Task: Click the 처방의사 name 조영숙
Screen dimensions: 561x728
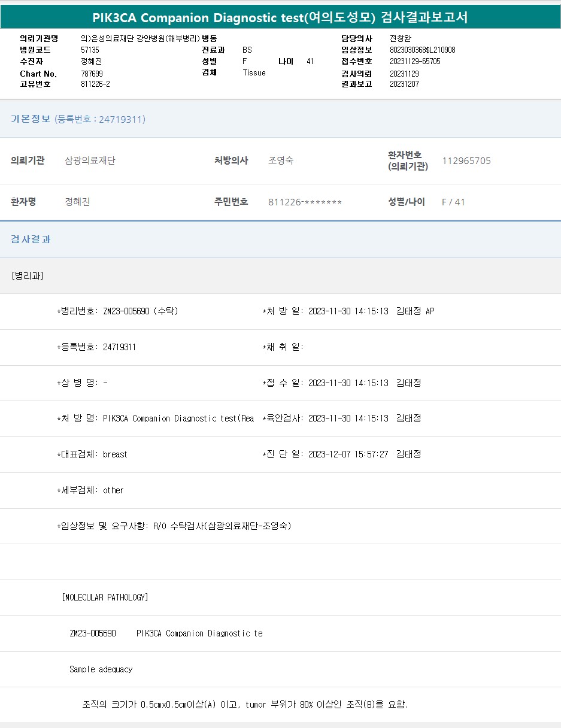Action: [281, 160]
